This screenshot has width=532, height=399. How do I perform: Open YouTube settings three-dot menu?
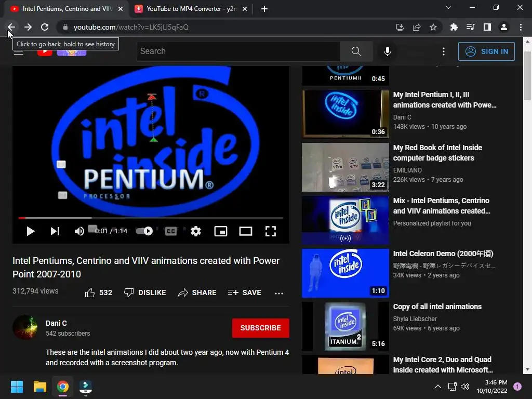[x=444, y=51]
